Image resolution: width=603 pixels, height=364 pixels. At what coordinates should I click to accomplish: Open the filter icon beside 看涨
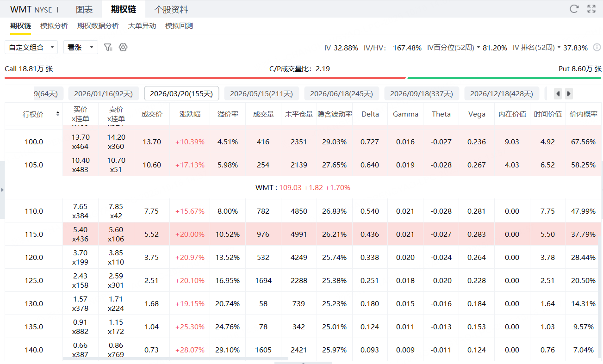point(108,47)
